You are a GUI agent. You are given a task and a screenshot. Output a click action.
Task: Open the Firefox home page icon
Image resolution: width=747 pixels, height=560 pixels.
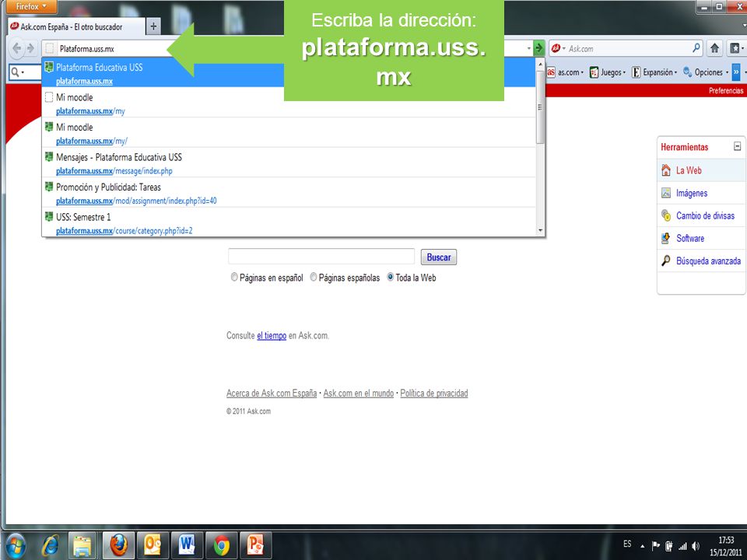pyautogui.click(x=714, y=48)
